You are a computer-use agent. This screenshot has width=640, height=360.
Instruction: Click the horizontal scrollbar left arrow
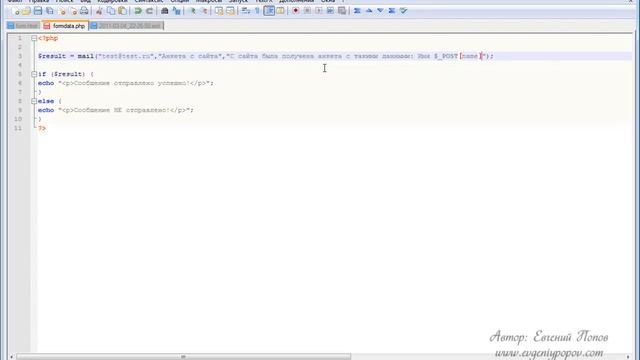11,357
